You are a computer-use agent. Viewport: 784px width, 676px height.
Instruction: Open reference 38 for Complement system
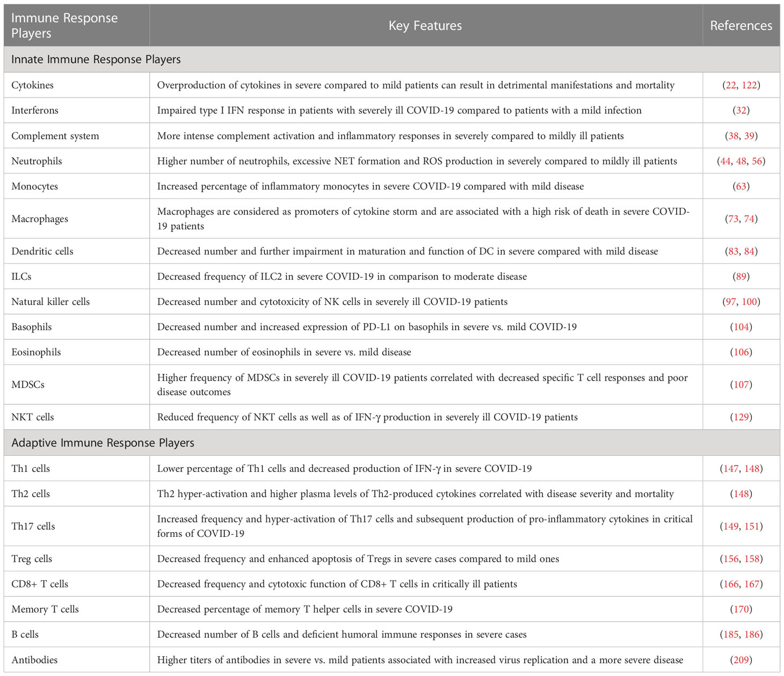(734, 136)
